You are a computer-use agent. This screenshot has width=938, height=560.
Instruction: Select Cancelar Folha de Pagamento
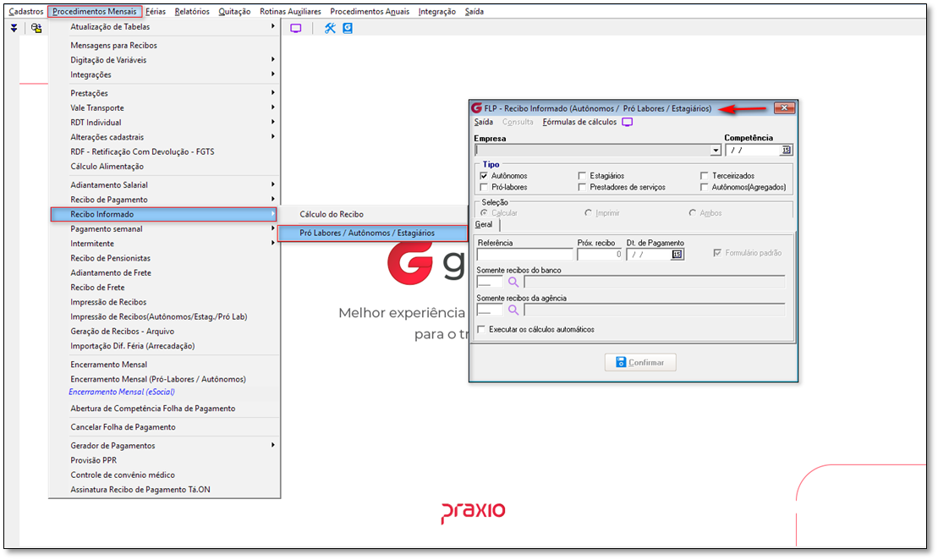pos(123,427)
